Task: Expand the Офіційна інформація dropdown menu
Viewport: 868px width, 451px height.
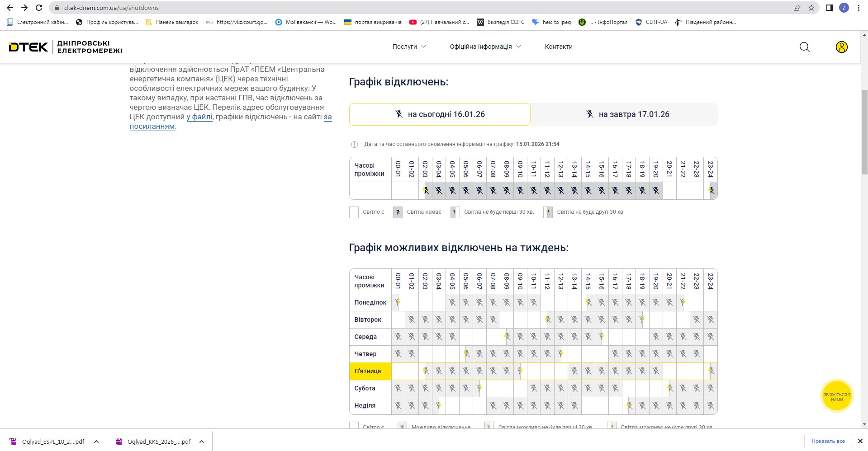Action: (x=485, y=47)
